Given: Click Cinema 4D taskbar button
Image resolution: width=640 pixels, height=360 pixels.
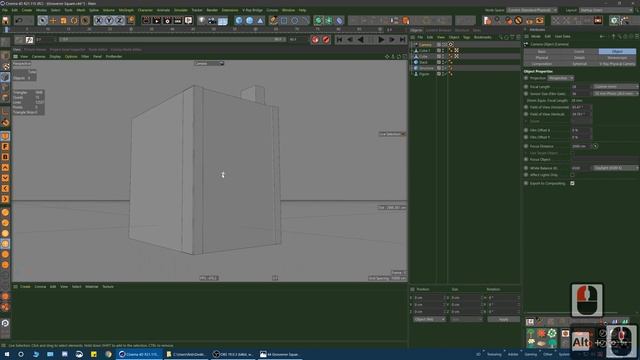Looking at the screenshot, I should [x=139, y=354].
